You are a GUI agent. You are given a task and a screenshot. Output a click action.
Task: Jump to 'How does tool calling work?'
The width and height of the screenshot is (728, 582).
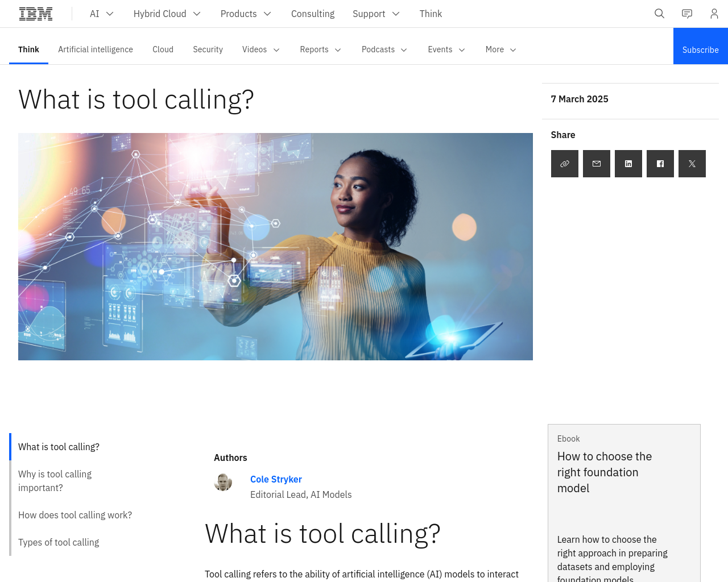tap(75, 515)
